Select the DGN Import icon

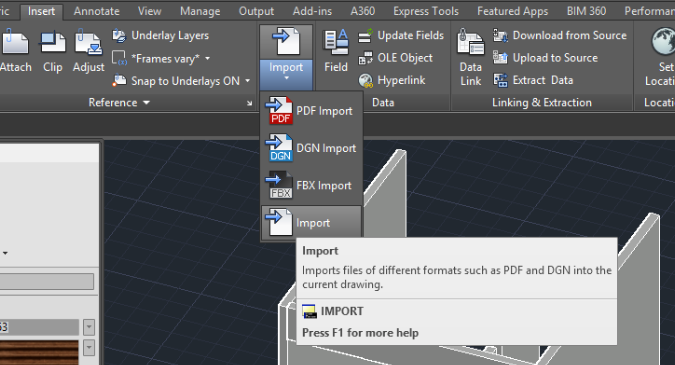pos(279,148)
